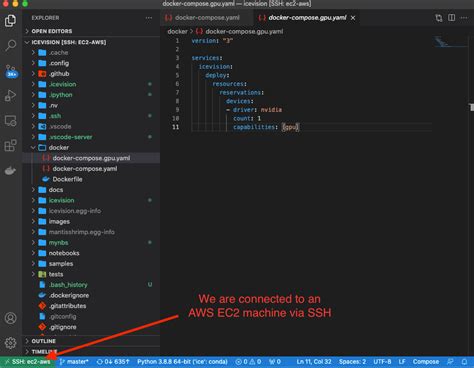Expand the images folder

point(91,222)
